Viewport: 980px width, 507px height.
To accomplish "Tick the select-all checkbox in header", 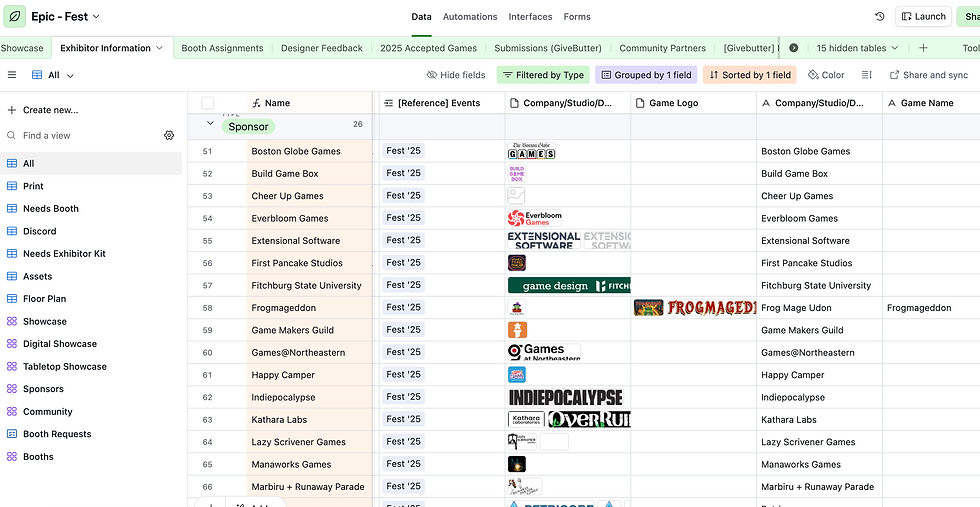I will point(208,103).
